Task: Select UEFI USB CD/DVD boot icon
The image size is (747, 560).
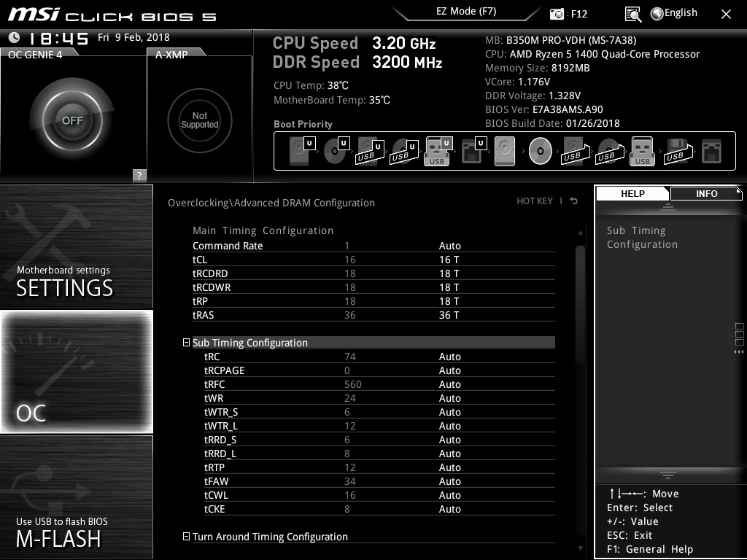Action: pos(404,151)
